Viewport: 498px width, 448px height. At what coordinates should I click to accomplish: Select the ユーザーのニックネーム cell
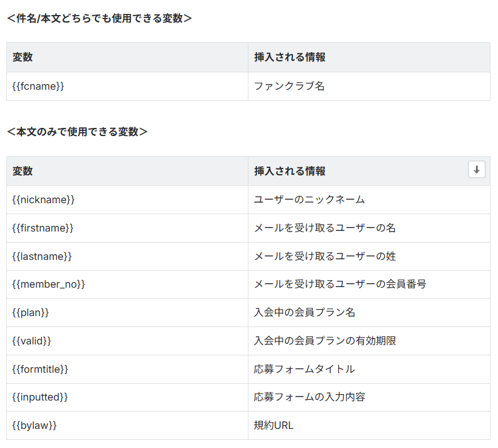(x=369, y=200)
